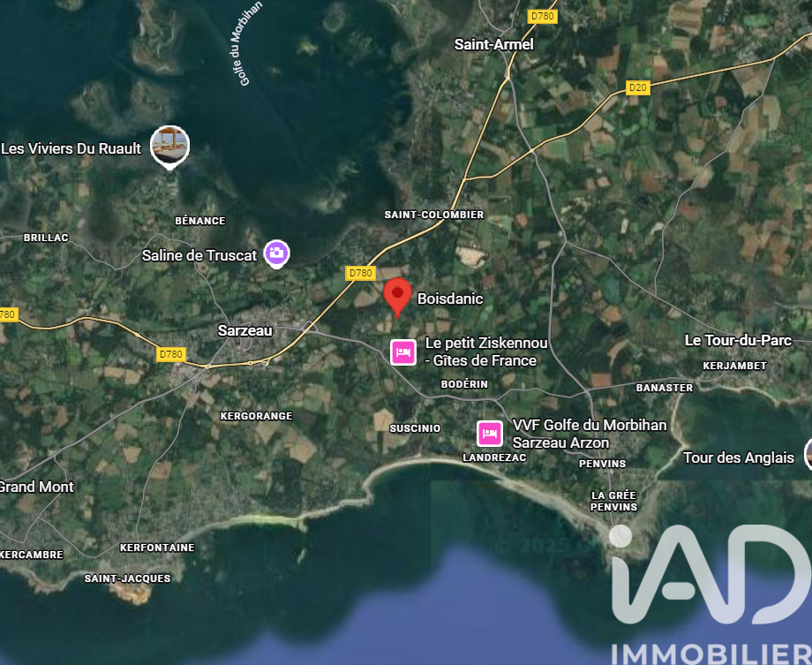Select the D780 road badge above Saint-Armel
This screenshot has width=812, height=665.
pos(541,16)
